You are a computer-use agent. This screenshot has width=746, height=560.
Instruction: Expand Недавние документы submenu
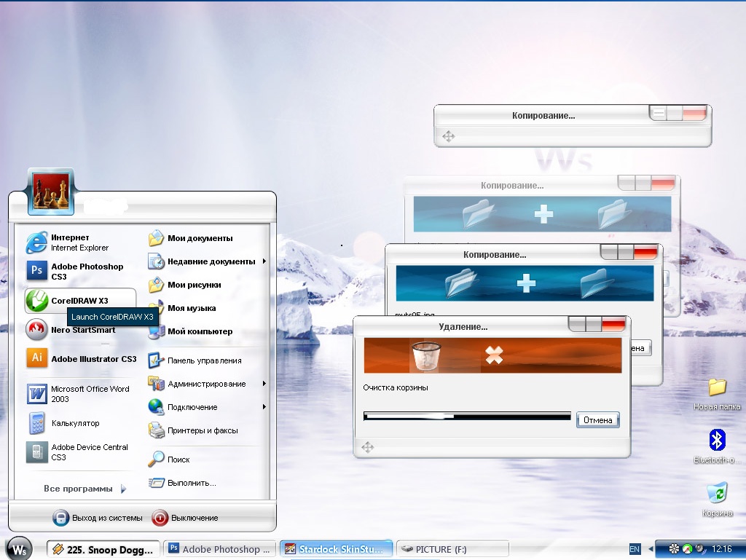[x=208, y=261]
